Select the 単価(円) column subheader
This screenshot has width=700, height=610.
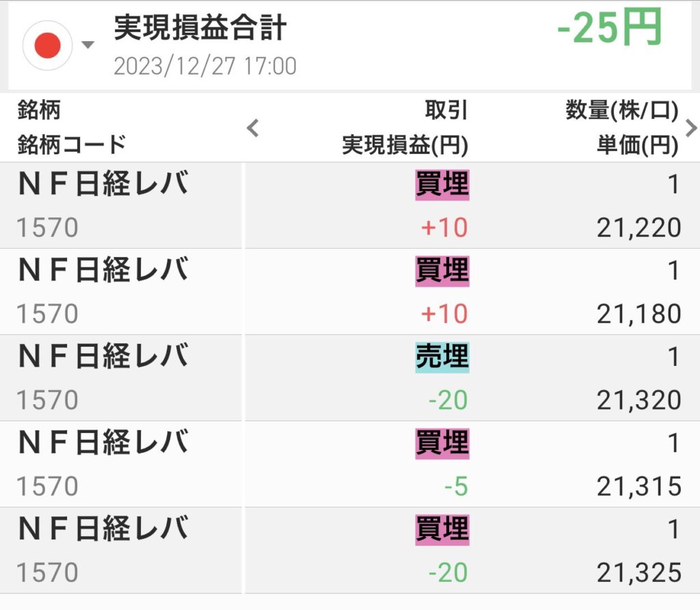(x=636, y=145)
